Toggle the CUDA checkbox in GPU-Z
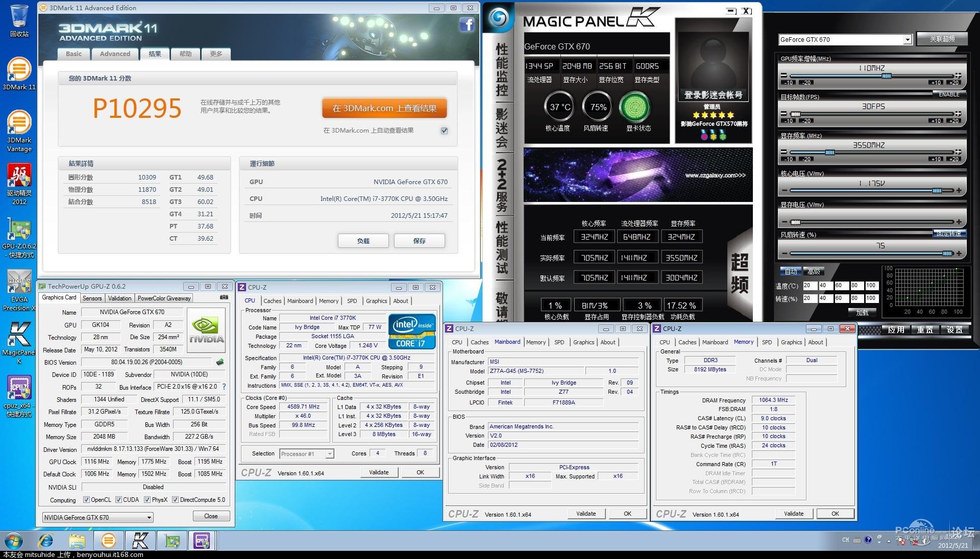The image size is (980, 559). tap(118, 500)
